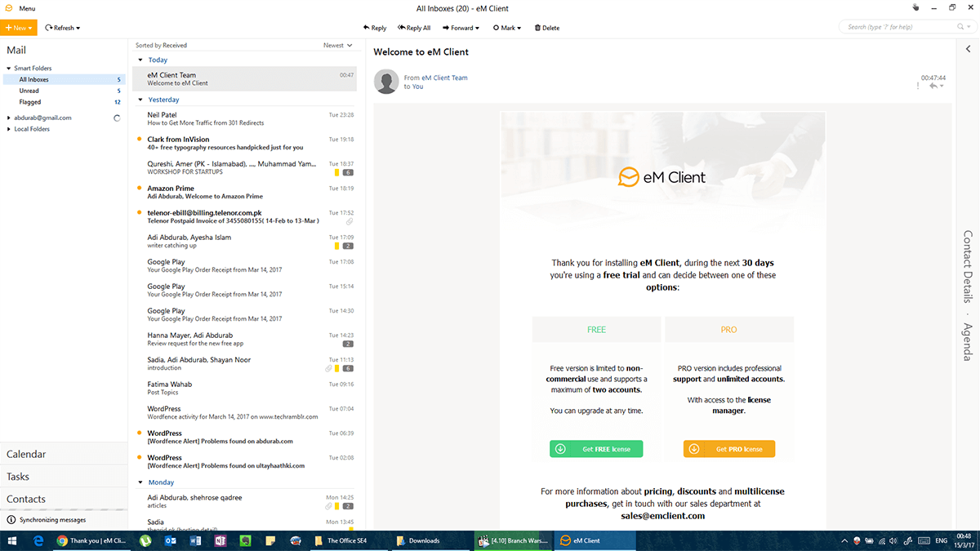Open Microsoft Edge from the taskbar

tap(38, 540)
